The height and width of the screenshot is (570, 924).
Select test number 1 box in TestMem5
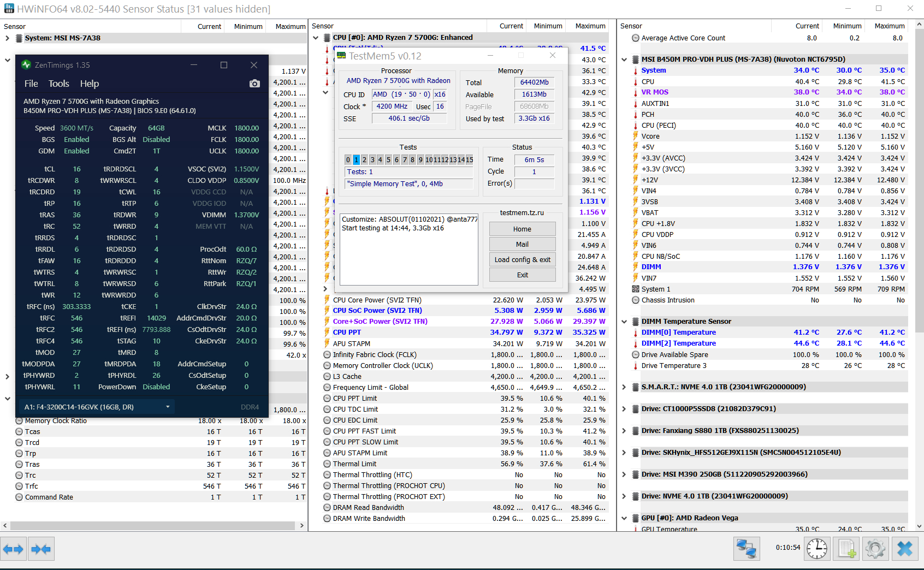point(356,160)
